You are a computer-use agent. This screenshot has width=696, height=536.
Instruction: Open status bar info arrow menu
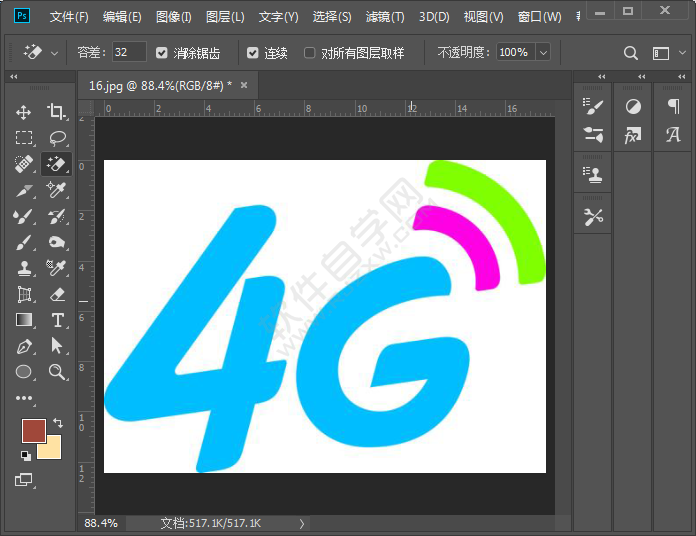point(302,524)
